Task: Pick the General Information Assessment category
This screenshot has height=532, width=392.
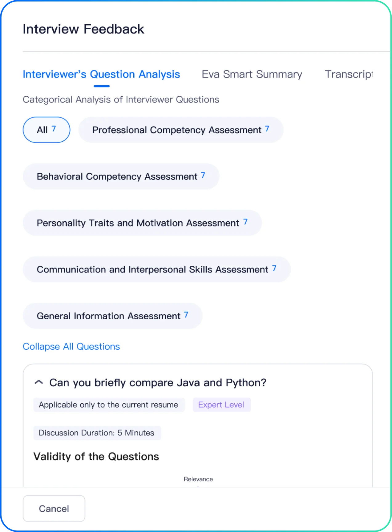Action: (x=112, y=316)
